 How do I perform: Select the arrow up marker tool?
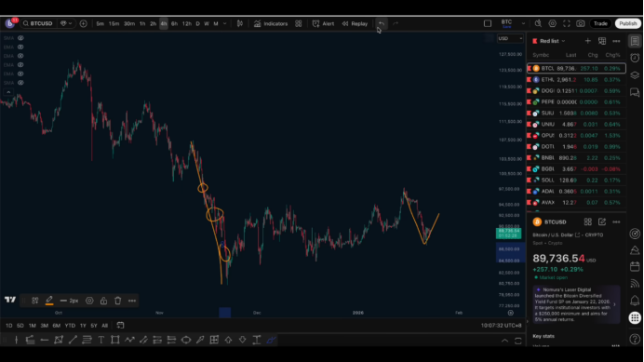(x=228, y=340)
